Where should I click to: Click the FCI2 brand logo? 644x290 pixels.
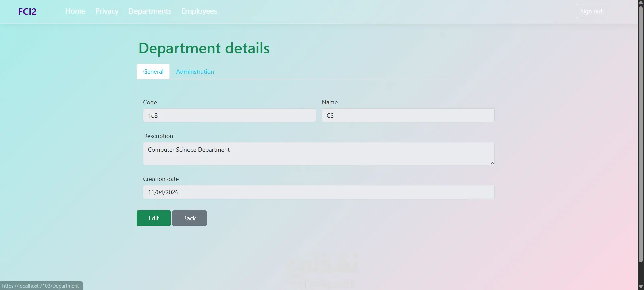click(x=27, y=11)
